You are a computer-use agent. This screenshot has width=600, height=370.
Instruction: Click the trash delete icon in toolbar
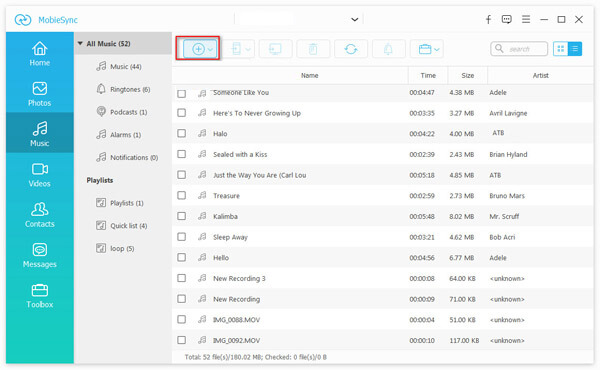point(313,49)
